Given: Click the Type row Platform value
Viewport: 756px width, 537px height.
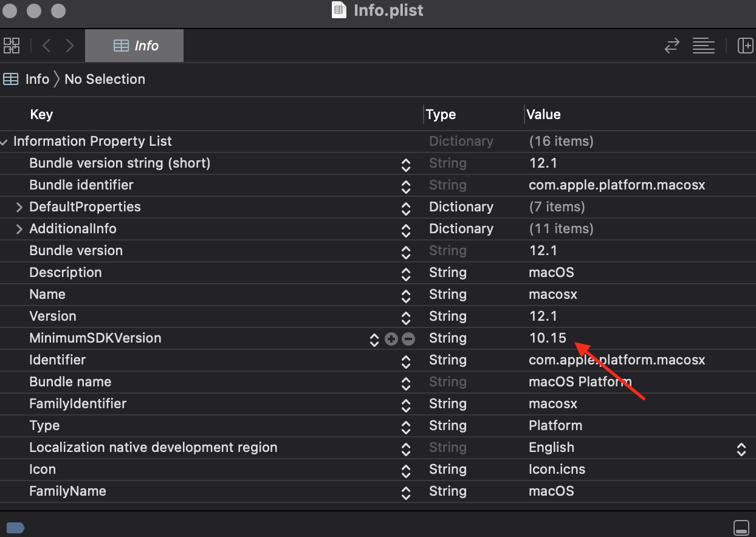Looking at the screenshot, I should 555,426.
